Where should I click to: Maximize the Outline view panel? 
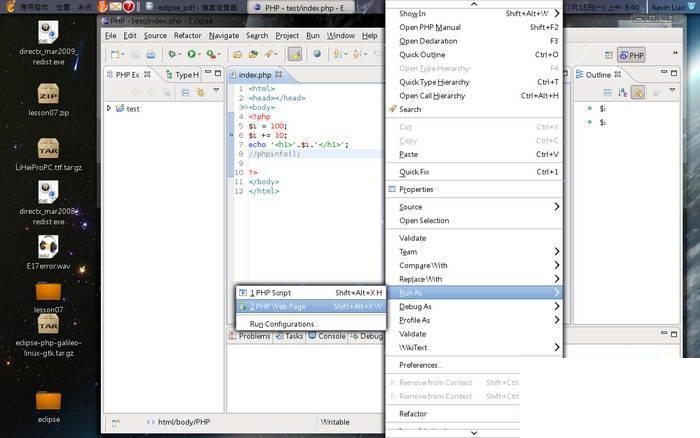[x=674, y=73]
